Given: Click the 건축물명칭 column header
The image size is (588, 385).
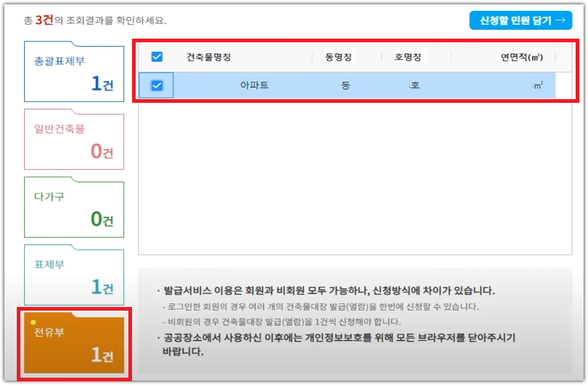Looking at the screenshot, I should coord(209,57).
